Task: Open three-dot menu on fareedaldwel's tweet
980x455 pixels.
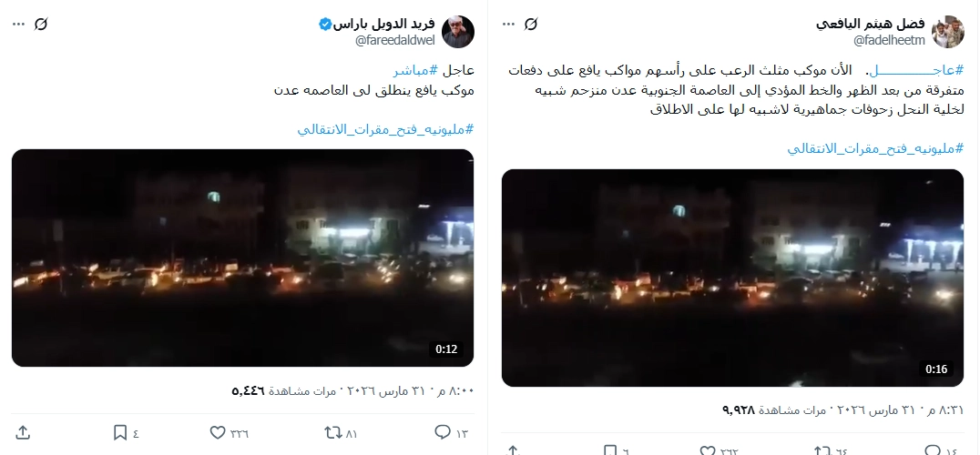Action: [x=19, y=25]
